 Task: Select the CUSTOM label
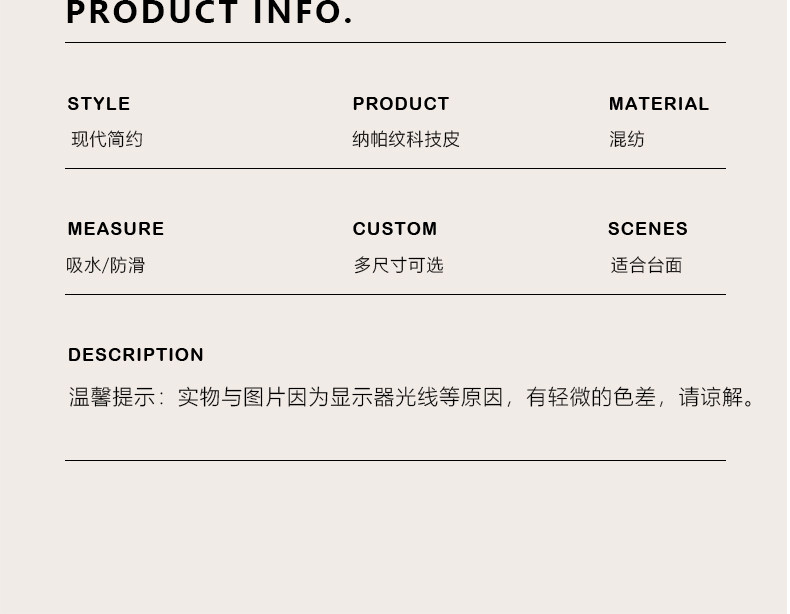click(x=395, y=229)
